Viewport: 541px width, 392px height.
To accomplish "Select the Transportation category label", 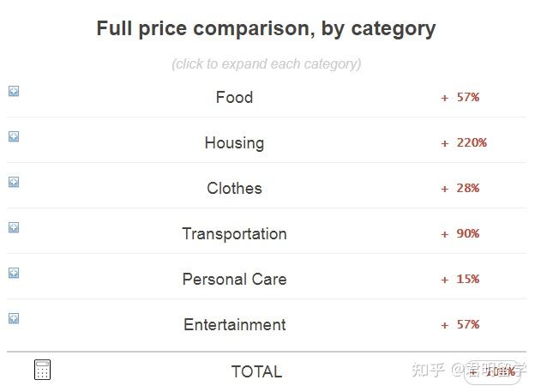I will (x=234, y=233).
